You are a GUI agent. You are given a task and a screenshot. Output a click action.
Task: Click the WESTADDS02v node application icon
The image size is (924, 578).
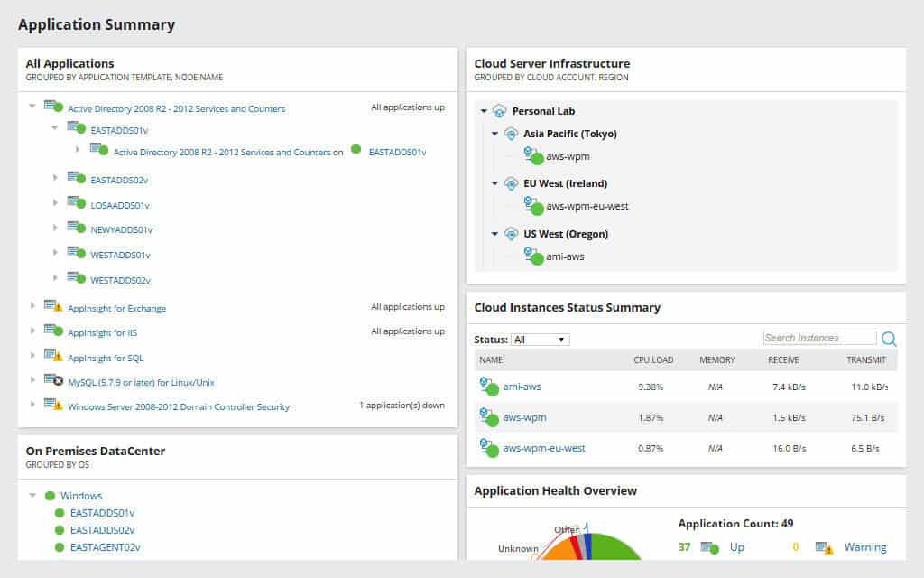tap(76, 278)
